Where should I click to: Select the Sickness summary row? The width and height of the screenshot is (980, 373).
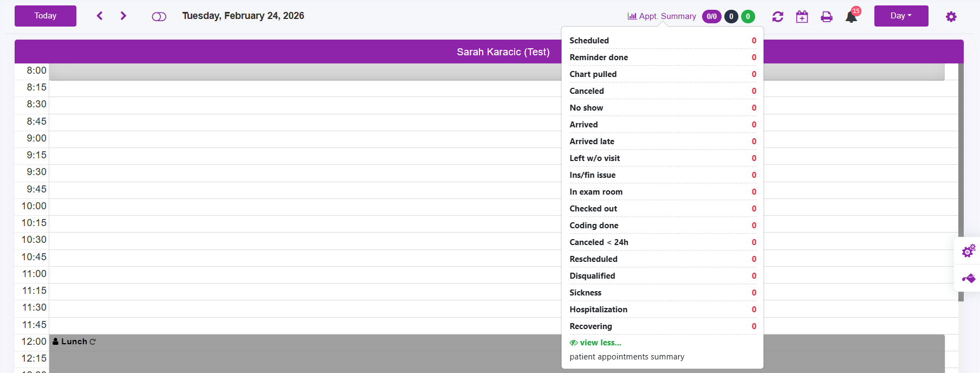click(663, 293)
